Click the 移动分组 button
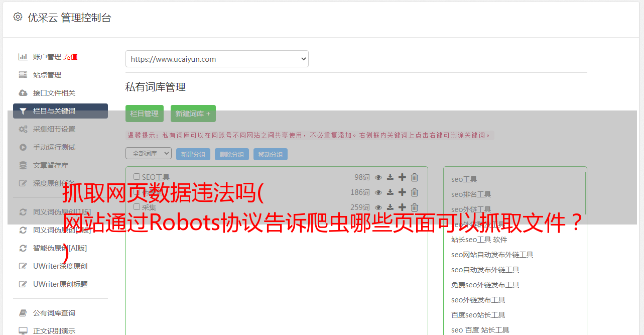Screen dimensions: 644x335 pos(271,154)
